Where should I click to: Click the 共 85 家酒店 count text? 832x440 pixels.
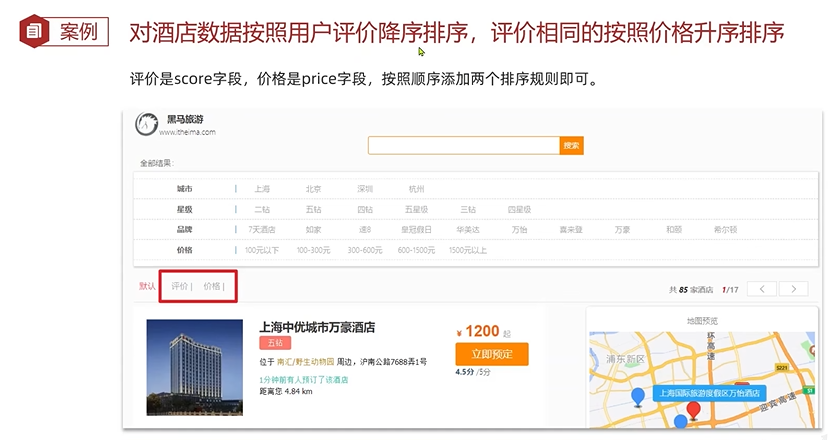click(x=691, y=290)
